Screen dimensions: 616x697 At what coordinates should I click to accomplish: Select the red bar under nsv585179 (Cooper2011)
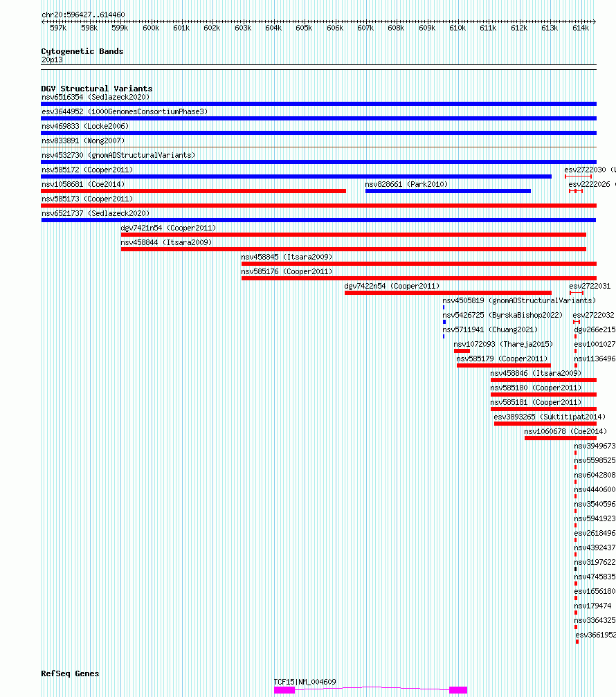click(x=504, y=366)
